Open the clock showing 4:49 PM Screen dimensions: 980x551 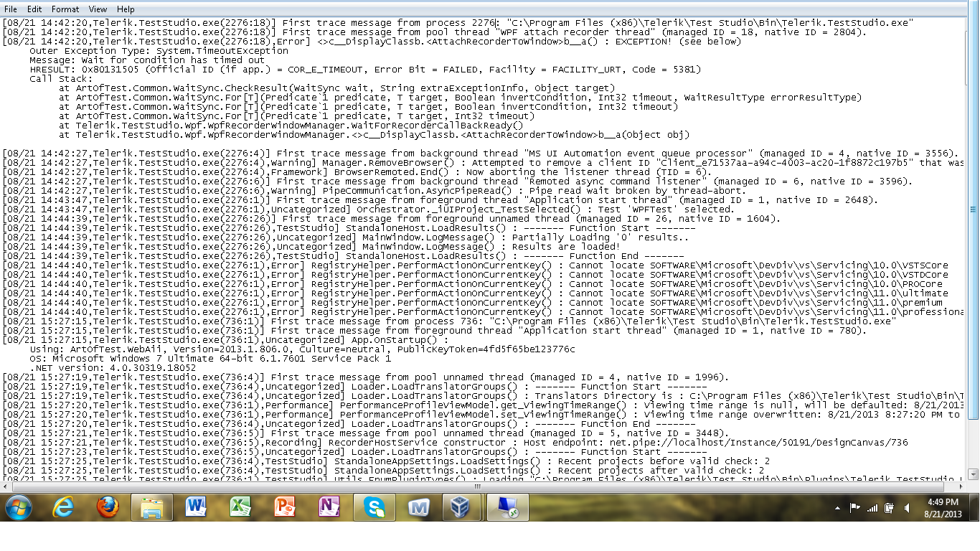pyautogui.click(x=943, y=507)
